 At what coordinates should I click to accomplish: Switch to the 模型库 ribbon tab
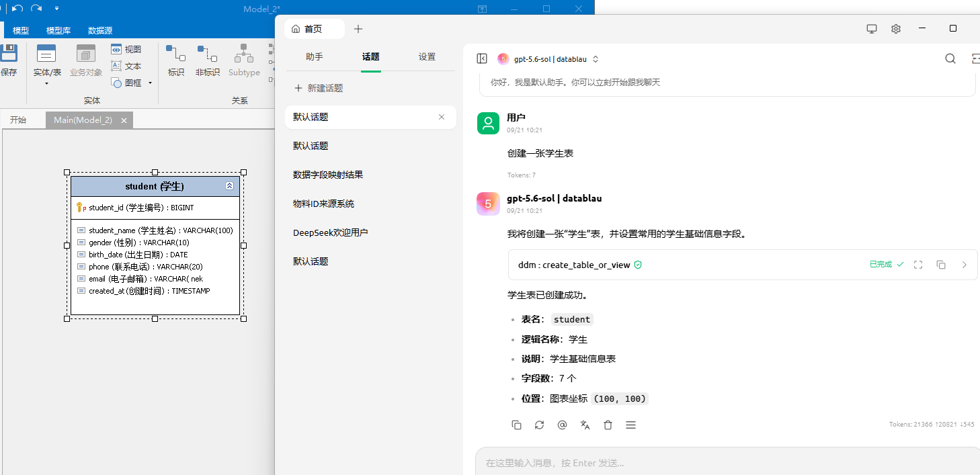pos(58,30)
